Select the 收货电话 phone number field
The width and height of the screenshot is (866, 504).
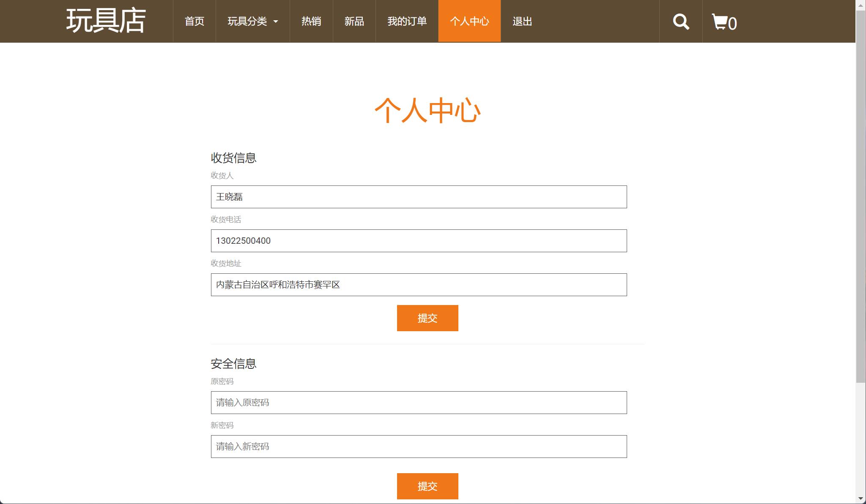[x=419, y=241]
